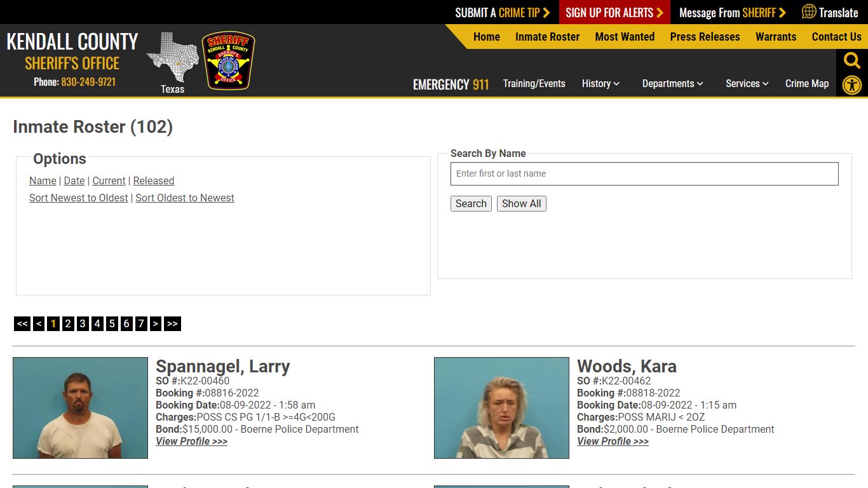
Task: Open Sign Up For Alerts
Action: [614, 12]
